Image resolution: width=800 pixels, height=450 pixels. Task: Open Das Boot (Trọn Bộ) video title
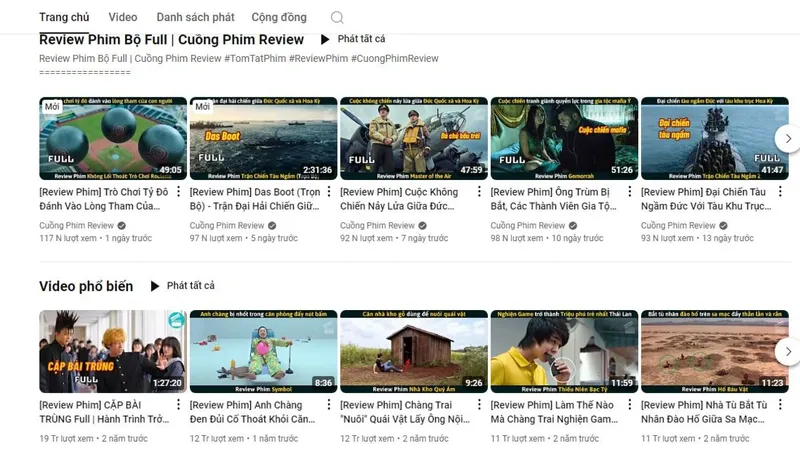pyautogui.click(x=255, y=199)
